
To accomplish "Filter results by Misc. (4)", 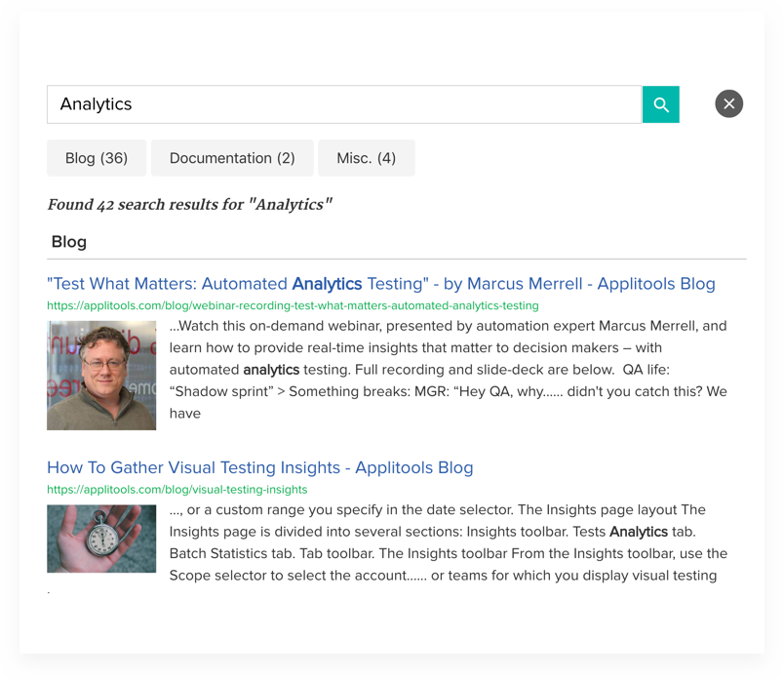I will tap(366, 158).
